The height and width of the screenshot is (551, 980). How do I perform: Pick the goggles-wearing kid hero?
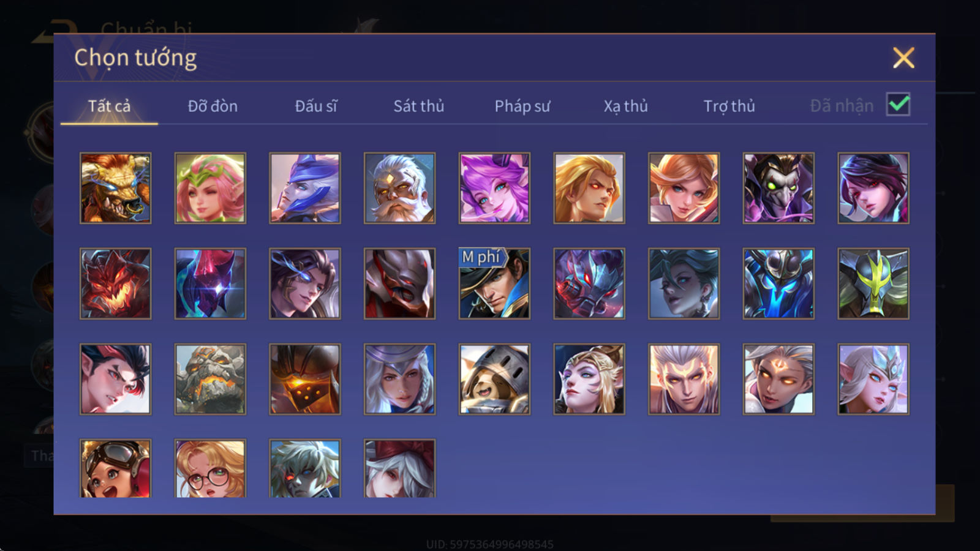click(115, 468)
